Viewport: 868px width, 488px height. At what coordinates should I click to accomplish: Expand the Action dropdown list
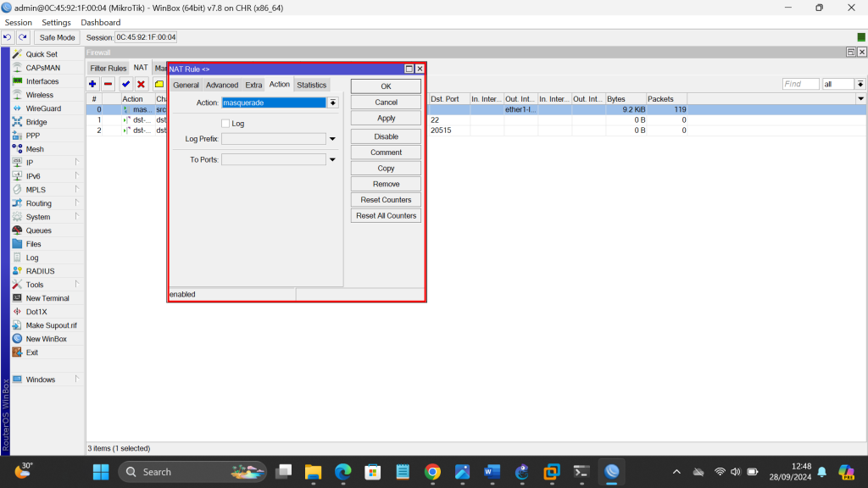click(333, 103)
